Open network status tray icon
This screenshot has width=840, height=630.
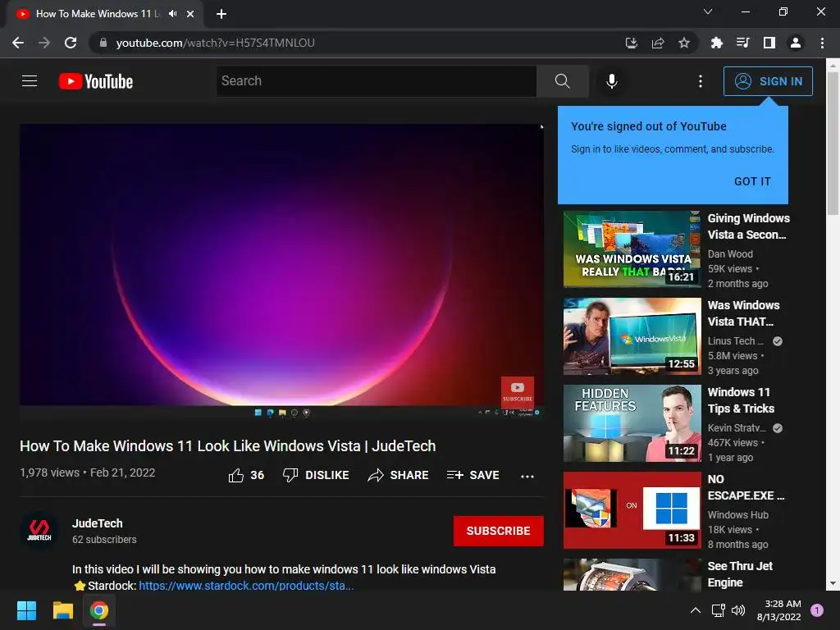click(719, 610)
